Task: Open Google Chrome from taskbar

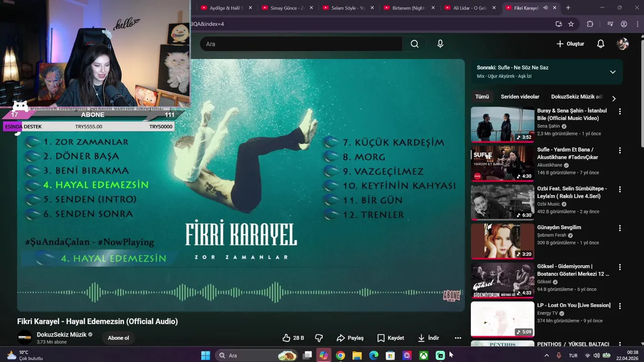Action: (x=341, y=355)
